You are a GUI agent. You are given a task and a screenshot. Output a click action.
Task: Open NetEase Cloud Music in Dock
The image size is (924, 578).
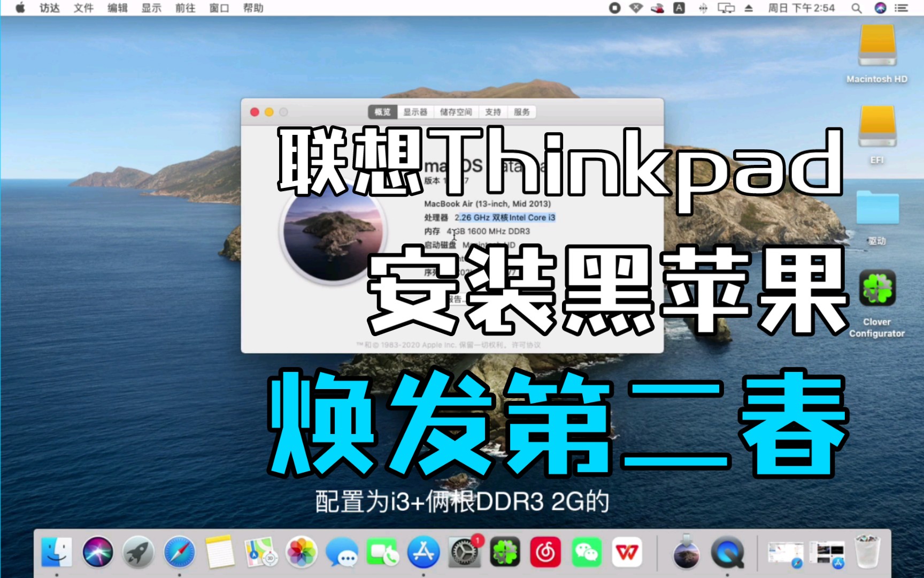coord(546,552)
